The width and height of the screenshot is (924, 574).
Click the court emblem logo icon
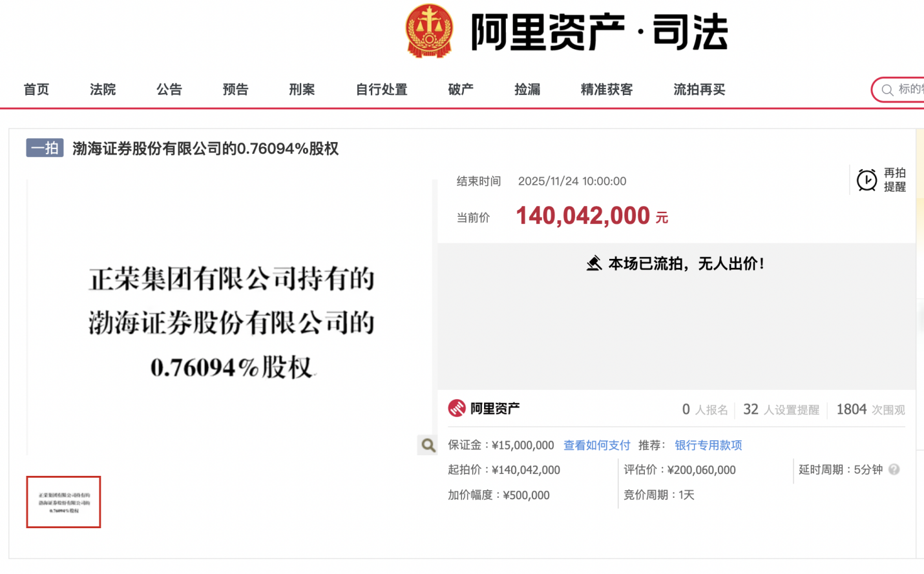429,30
